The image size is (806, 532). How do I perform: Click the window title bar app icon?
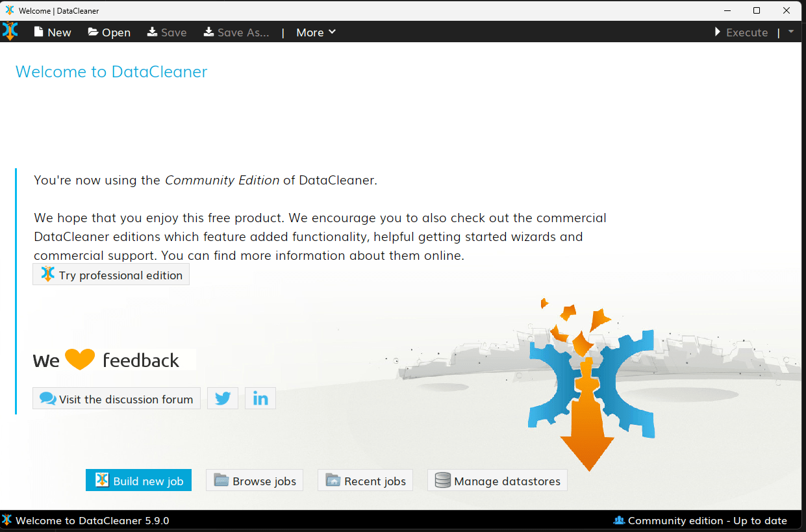click(9, 10)
